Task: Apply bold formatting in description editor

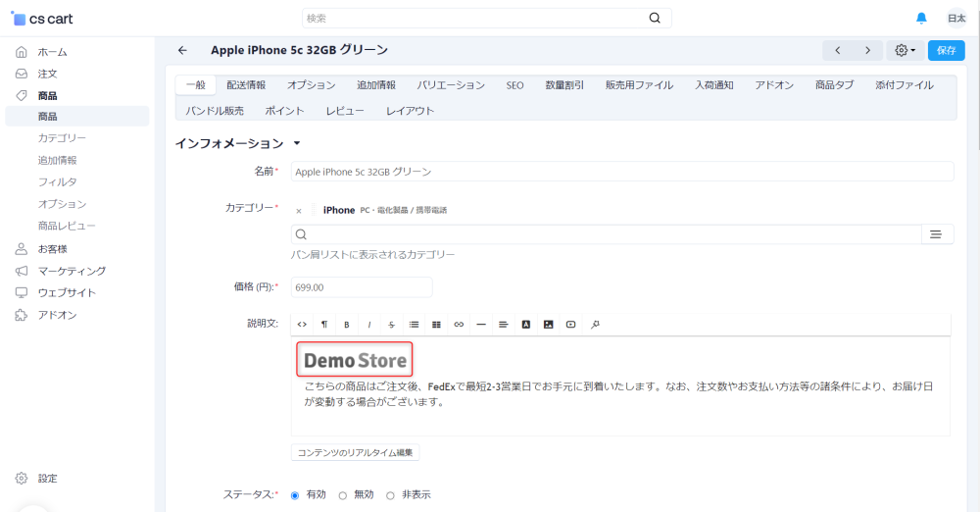Action: pos(347,325)
